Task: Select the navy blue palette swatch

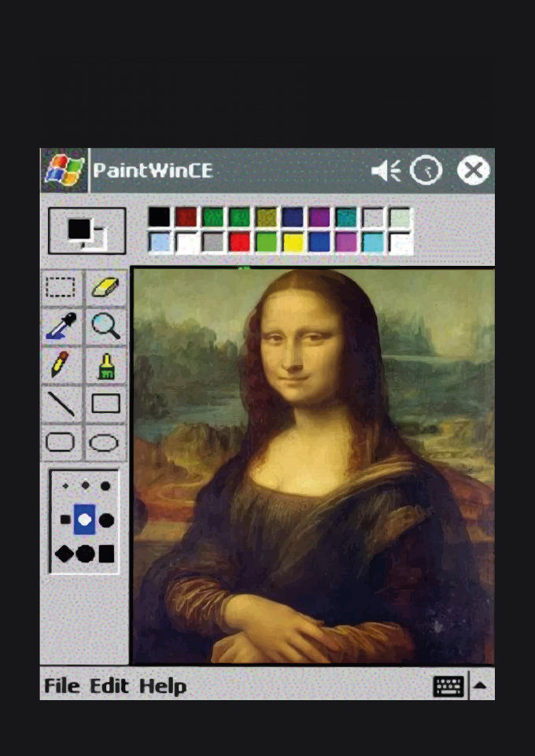Action: pyautogui.click(x=293, y=217)
